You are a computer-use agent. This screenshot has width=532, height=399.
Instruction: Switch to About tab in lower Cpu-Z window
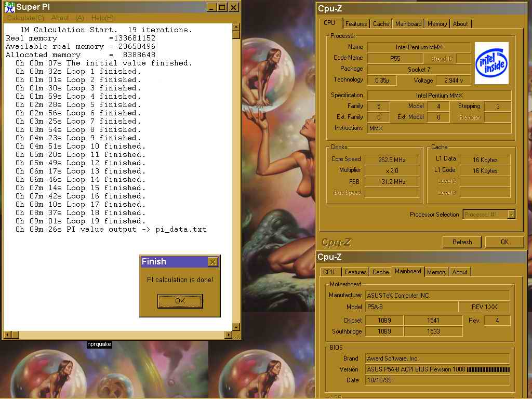click(459, 272)
